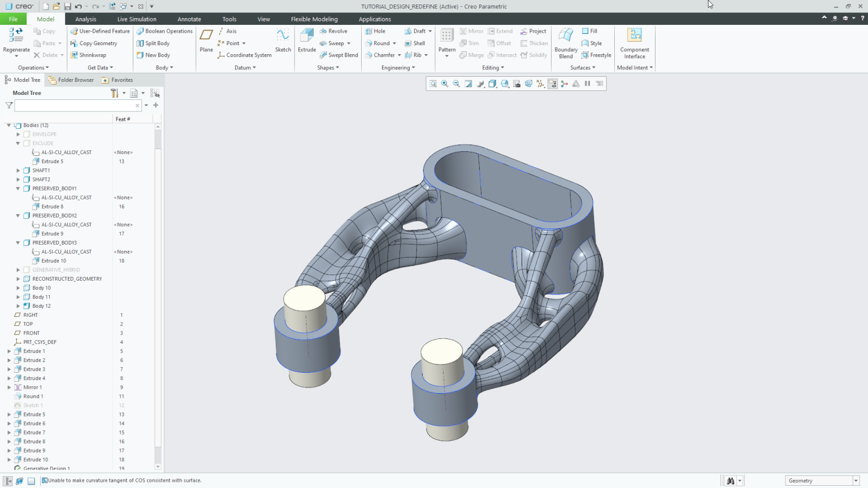Pause geometry display updates with the pause icon
Viewport: 868px width, 488px height.
[x=588, y=84]
